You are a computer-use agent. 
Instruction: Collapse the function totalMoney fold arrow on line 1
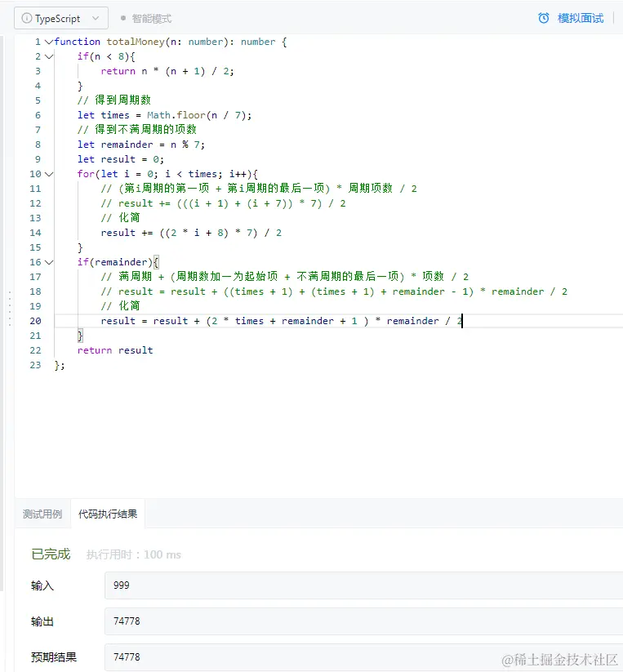tap(49, 42)
